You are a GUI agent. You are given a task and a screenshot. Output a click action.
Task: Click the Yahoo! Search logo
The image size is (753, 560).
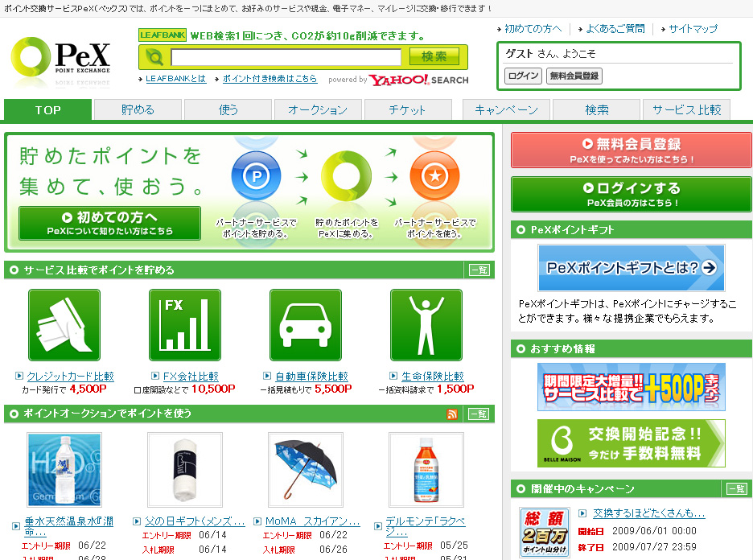tap(418, 80)
